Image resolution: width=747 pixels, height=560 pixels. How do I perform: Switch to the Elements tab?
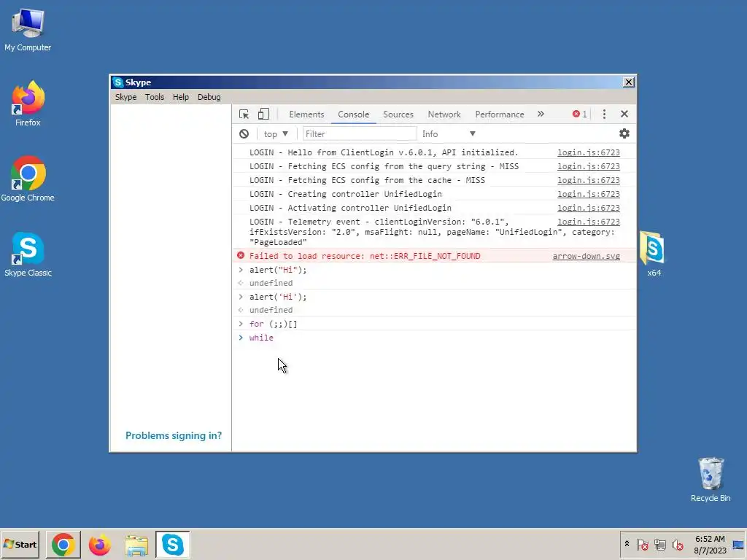(x=306, y=114)
